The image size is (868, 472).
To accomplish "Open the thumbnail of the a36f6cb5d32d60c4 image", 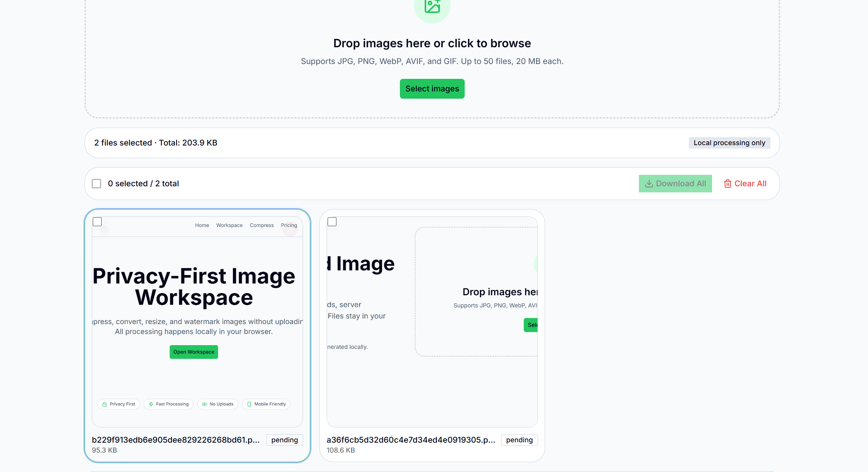I will (432, 322).
